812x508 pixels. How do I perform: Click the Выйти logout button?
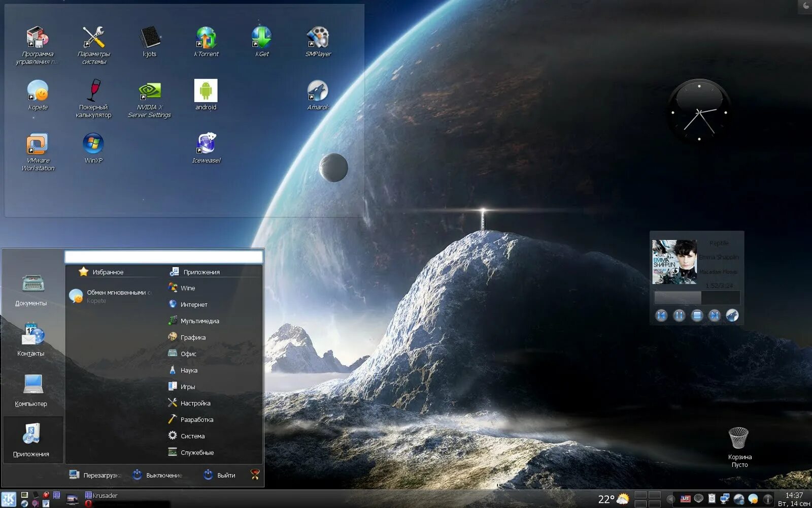219,475
